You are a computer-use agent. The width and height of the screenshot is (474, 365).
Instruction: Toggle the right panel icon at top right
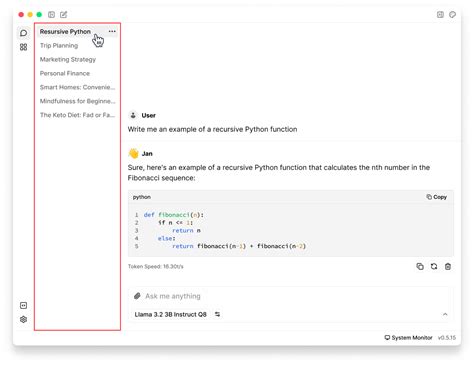click(x=440, y=14)
